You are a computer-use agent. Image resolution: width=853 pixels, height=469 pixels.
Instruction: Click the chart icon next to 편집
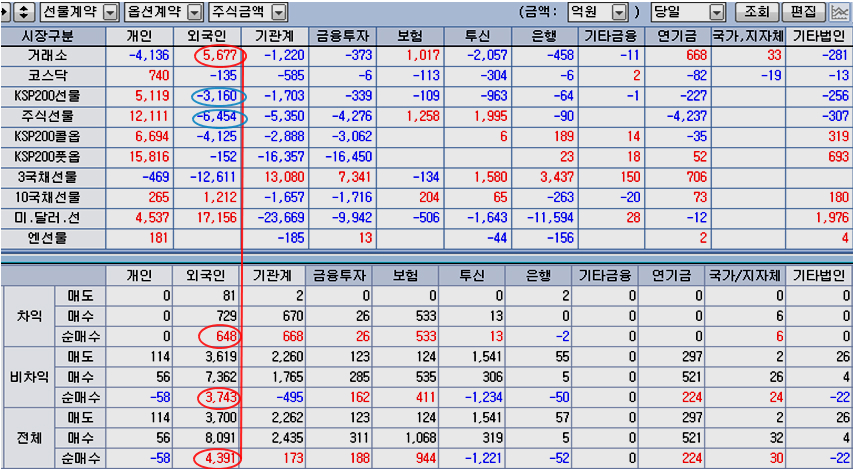[841, 12]
